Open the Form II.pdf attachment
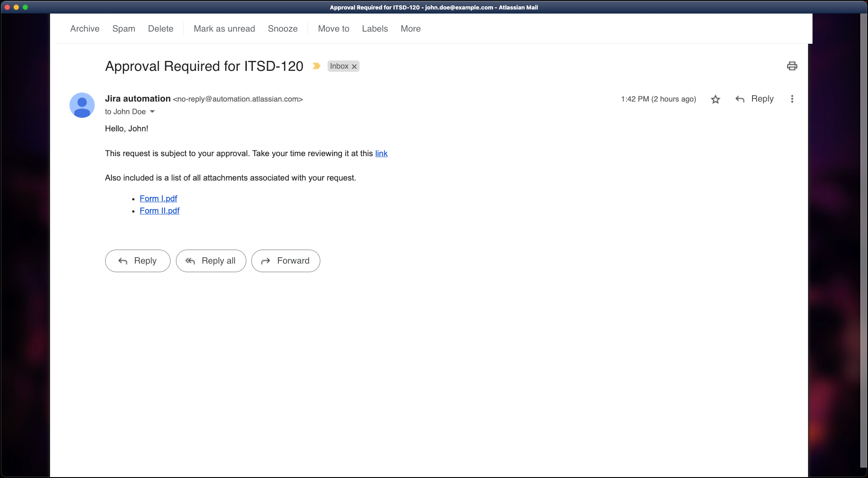 coord(159,211)
